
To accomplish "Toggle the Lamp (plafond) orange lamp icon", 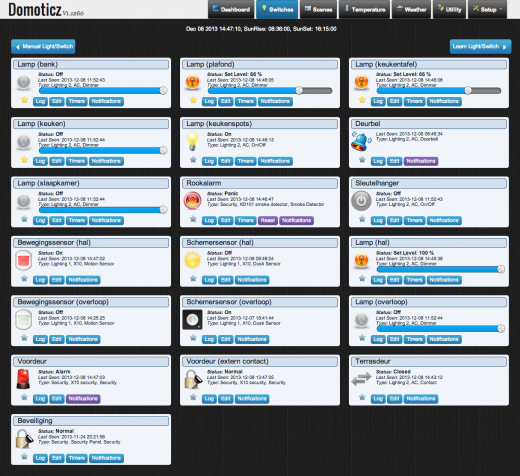I will click(x=193, y=82).
